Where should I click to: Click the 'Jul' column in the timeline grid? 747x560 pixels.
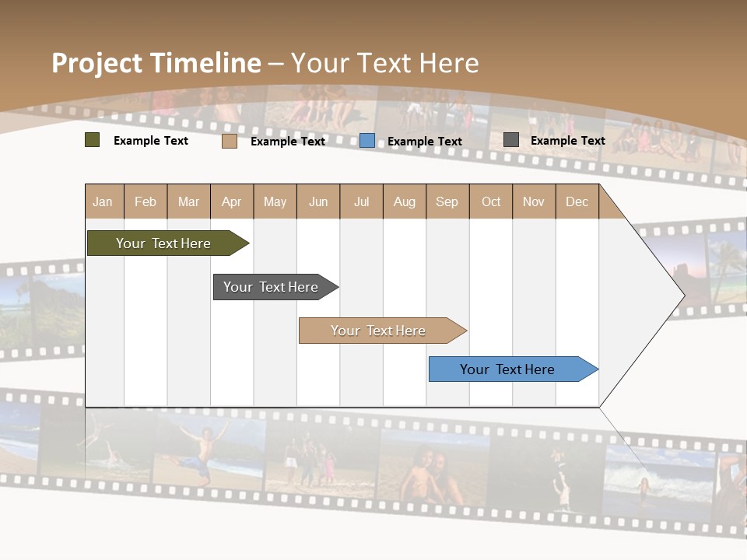[361, 311]
